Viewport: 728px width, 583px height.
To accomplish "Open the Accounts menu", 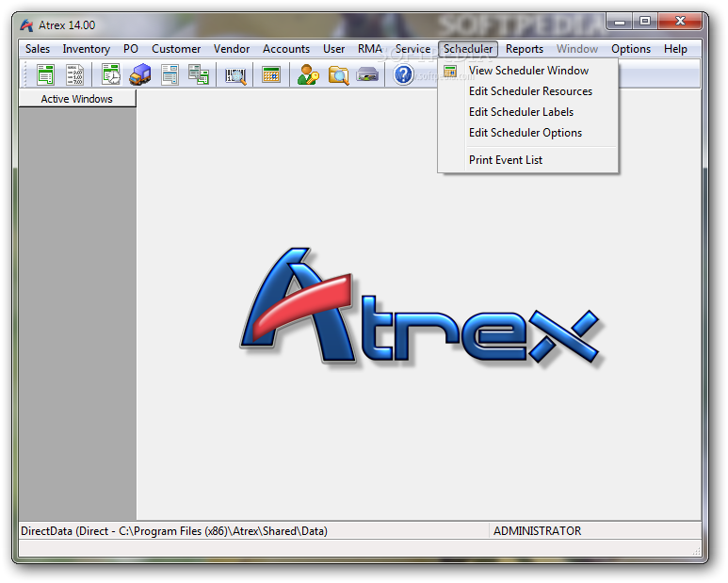I will click(x=286, y=49).
